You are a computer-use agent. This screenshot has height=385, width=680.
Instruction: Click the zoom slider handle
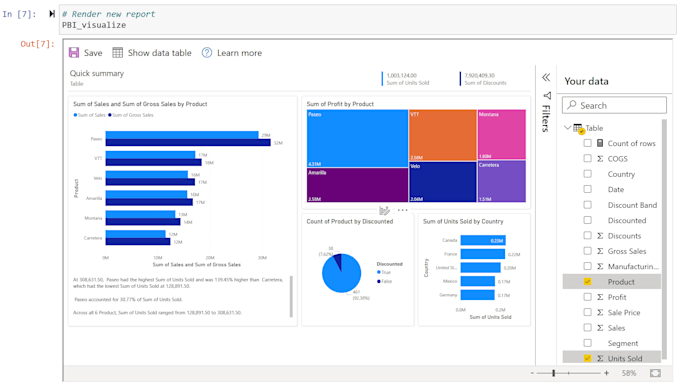coord(553,373)
